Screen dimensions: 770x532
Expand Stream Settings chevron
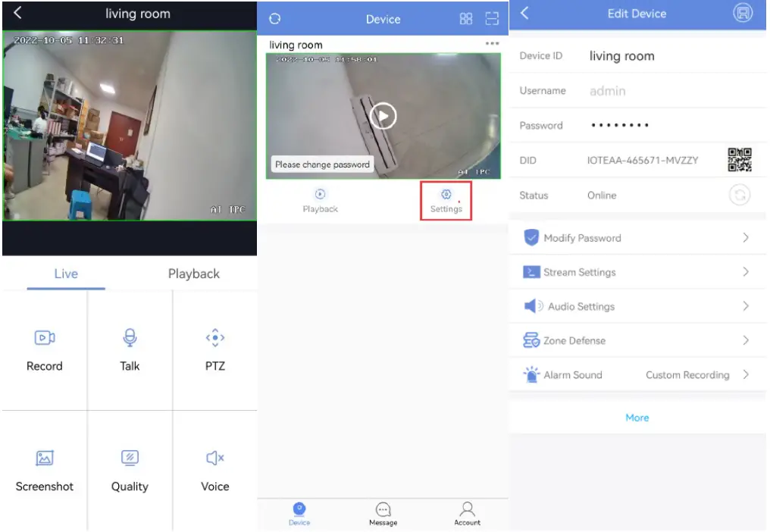click(746, 271)
